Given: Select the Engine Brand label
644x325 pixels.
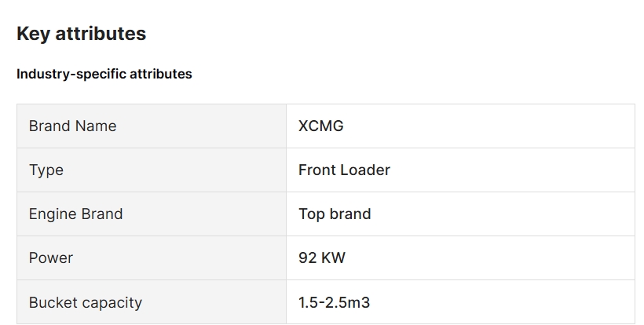Looking at the screenshot, I should [75, 214].
